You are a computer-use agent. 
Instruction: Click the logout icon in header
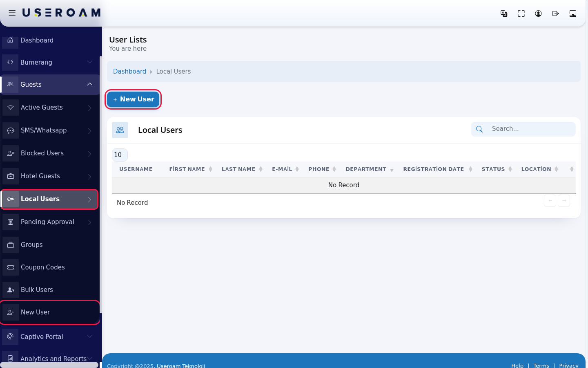pyautogui.click(x=555, y=13)
